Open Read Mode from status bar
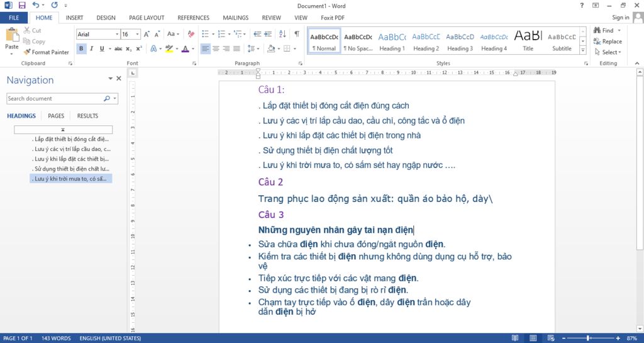644x343 pixels. coord(515,338)
